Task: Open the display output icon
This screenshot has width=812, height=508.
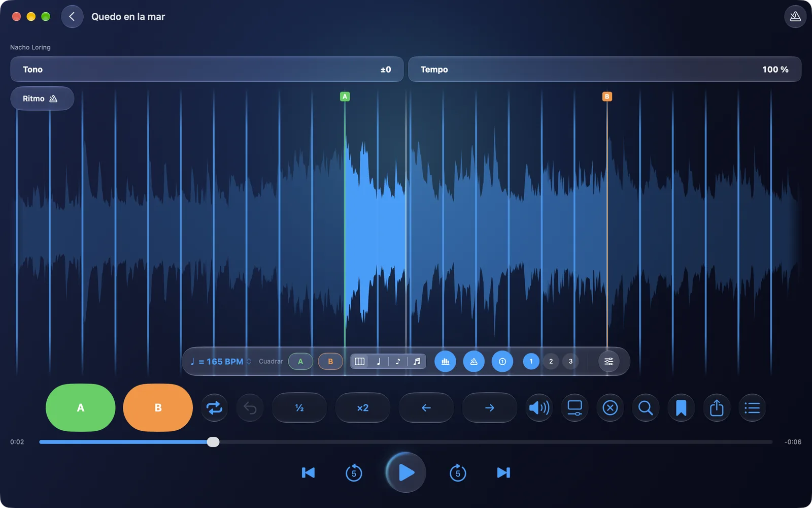Action: (x=574, y=408)
